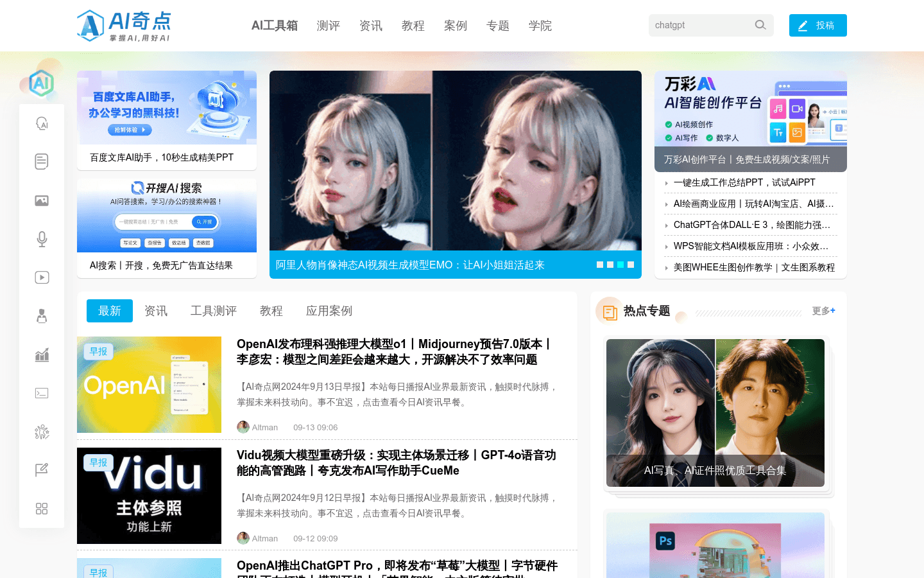Viewport: 924px width, 578px height.
Task: Open the 学院 nav item
Action: coord(540,26)
